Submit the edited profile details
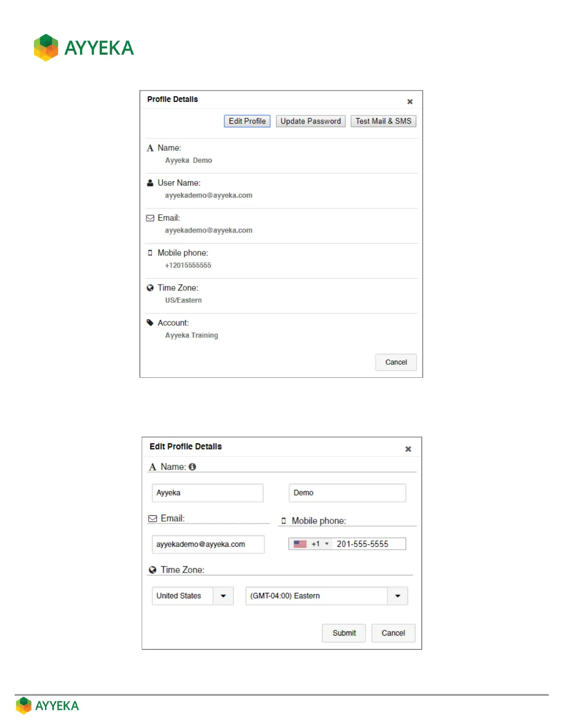 pyautogui.click(x=344, y=633)
